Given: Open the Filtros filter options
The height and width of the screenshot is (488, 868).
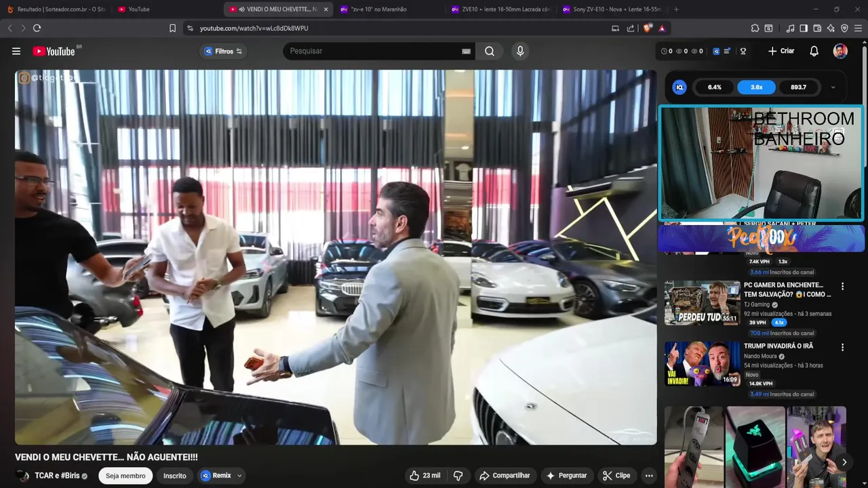Looking at the screenshot, I should click(223, 52).
